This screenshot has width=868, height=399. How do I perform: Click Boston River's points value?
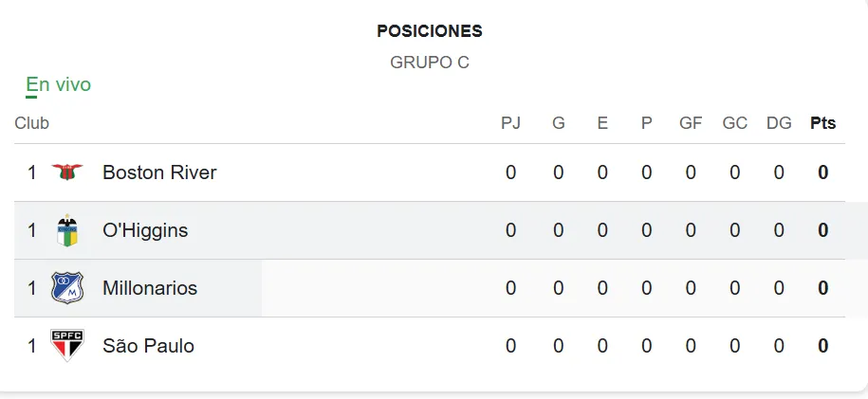point(822,172)
